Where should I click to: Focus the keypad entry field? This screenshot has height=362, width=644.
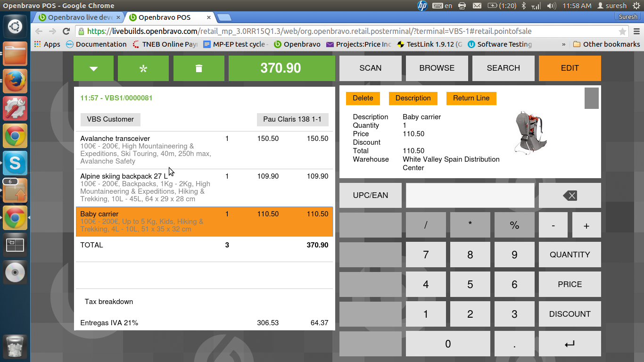470,195
